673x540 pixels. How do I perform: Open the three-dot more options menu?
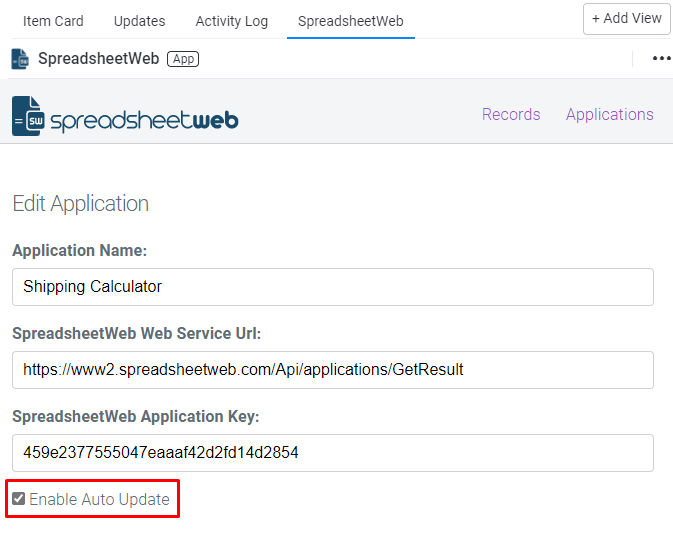pyautogui.click(x=661, y=59)
